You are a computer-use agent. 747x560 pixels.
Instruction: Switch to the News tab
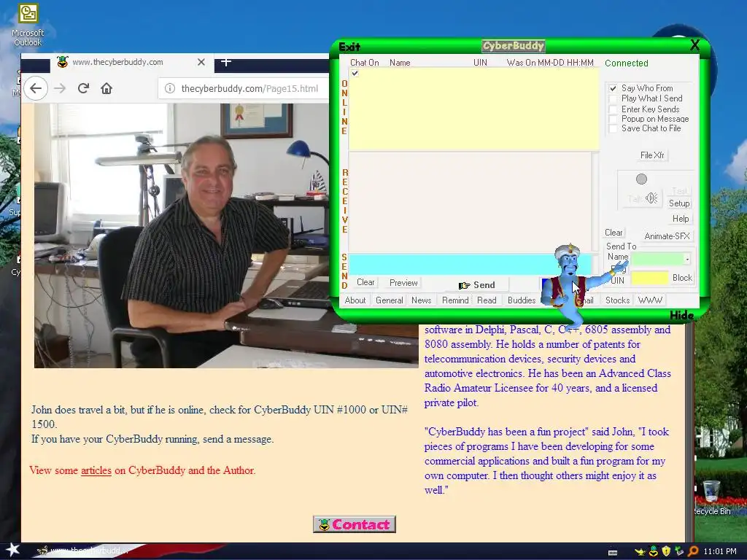click(421, 300)
